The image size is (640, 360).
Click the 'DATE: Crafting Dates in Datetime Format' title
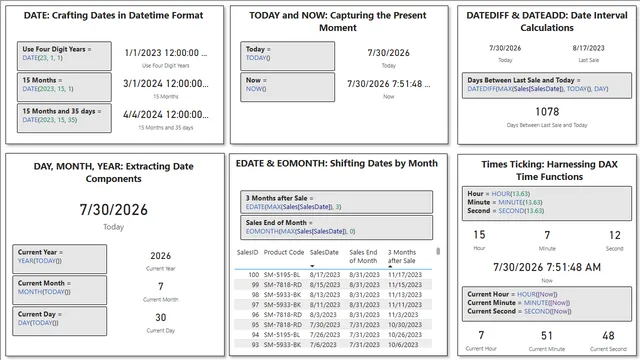[113, 16]
